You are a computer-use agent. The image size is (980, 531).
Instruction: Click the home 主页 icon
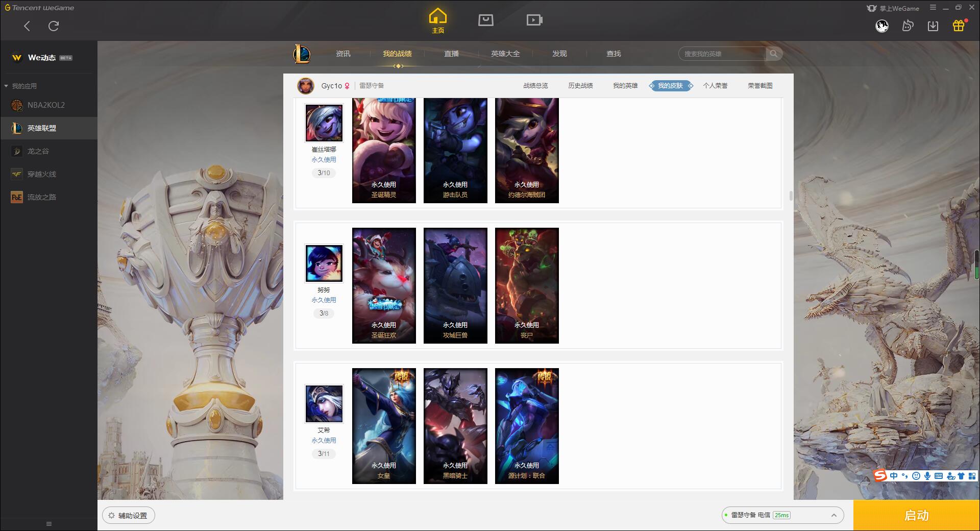[437, 20]
